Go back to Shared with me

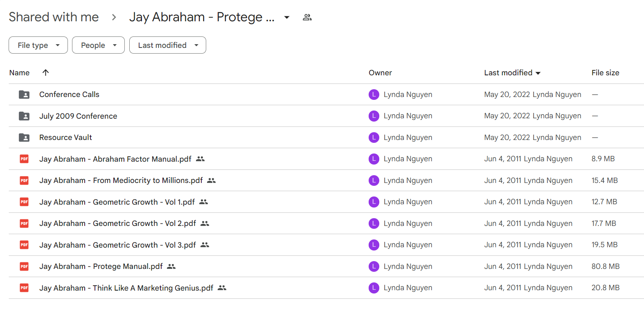click(x=54, y=17)
